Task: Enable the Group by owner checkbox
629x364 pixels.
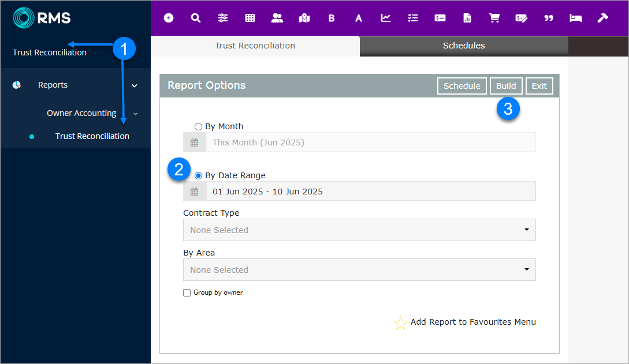Action: coord(187,293)
